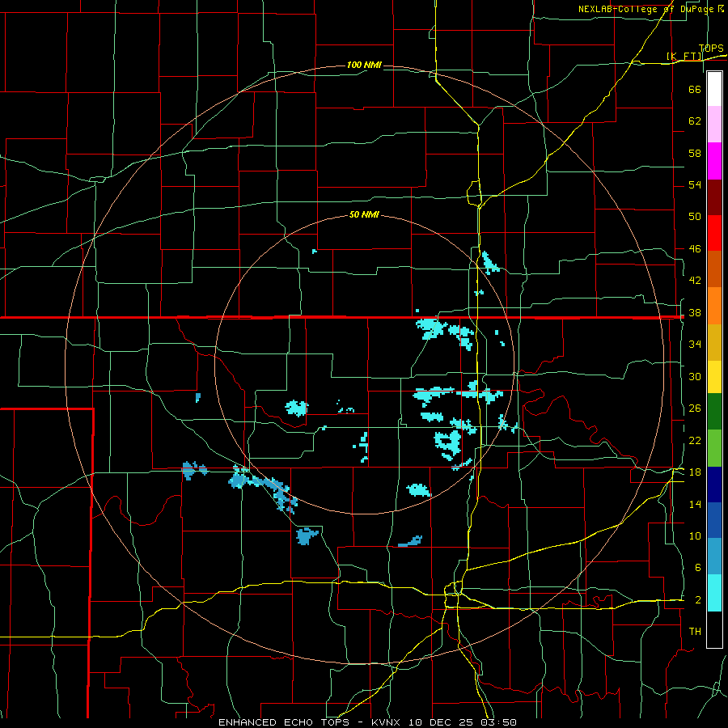Click the legend value "66"

(695, 89)
